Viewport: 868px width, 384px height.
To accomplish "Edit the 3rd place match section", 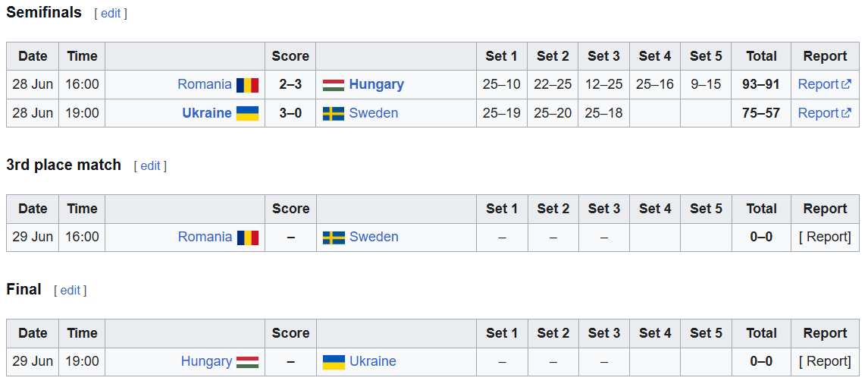I will tap(150, 165).
